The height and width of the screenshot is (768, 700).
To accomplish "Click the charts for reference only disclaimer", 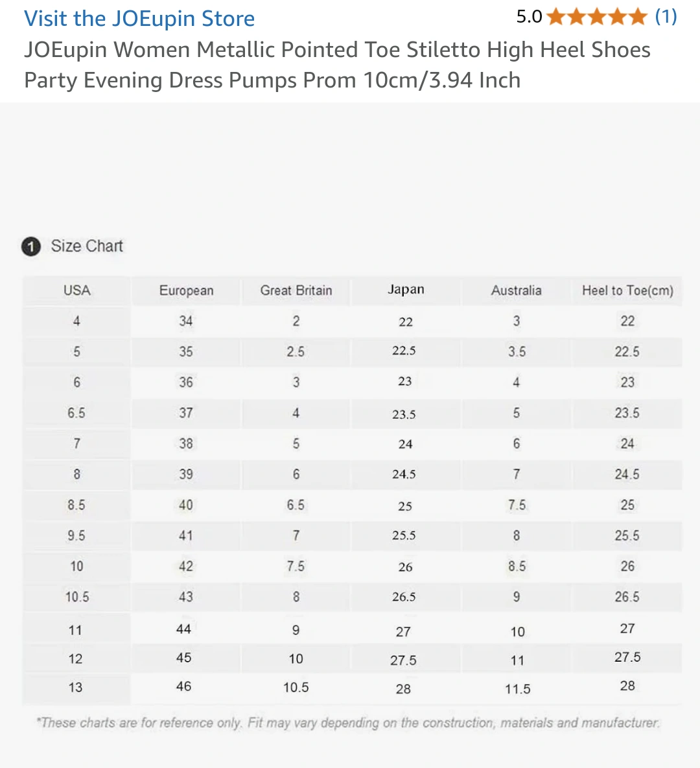I will click(x=348, y=723).
